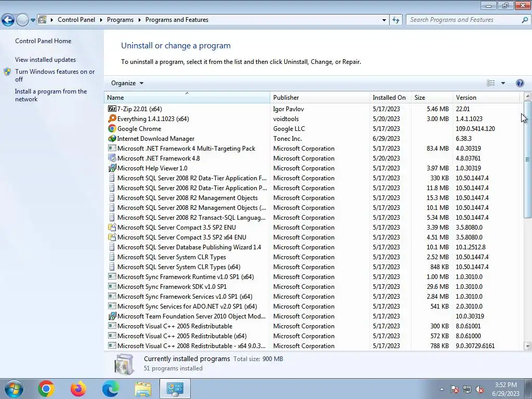Click the vertical scrollbar thumb
The width and height of the screenshot is (532, 399).
(x=527, y=159)
